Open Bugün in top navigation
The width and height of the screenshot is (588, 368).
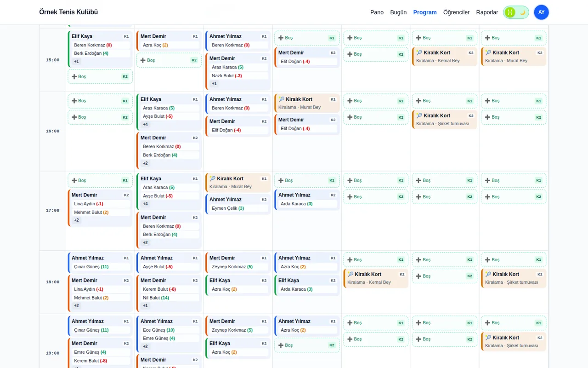398,12
